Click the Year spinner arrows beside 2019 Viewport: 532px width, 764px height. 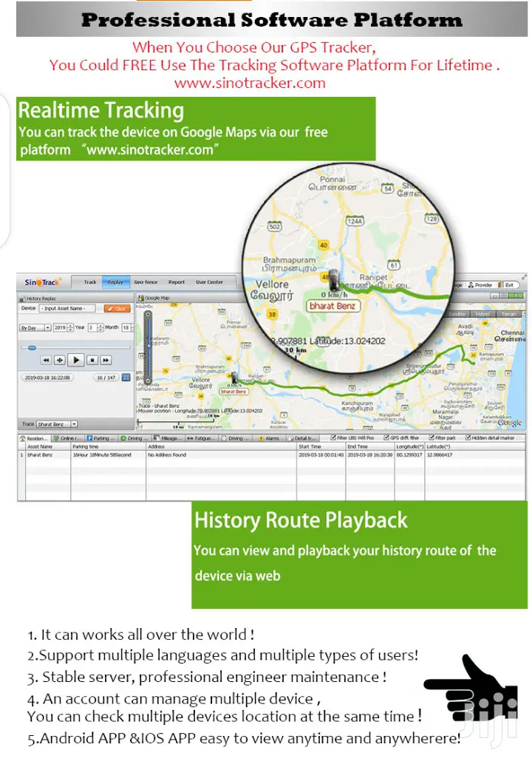coord(71,328)
